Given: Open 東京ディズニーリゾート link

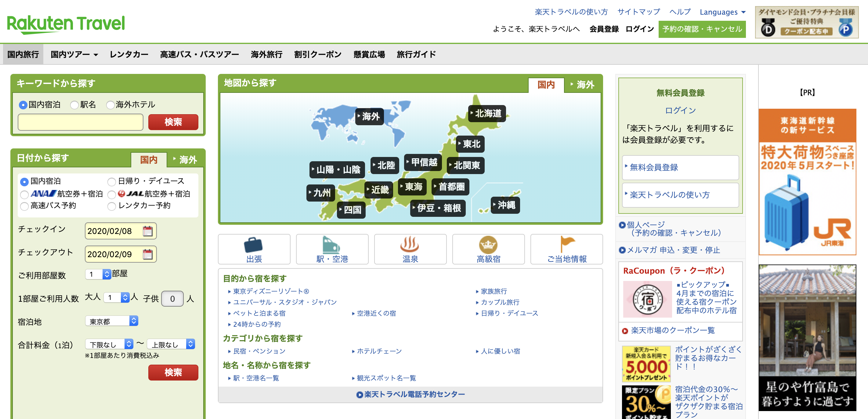Looking at the screenshot, I should tap(271, 291).
